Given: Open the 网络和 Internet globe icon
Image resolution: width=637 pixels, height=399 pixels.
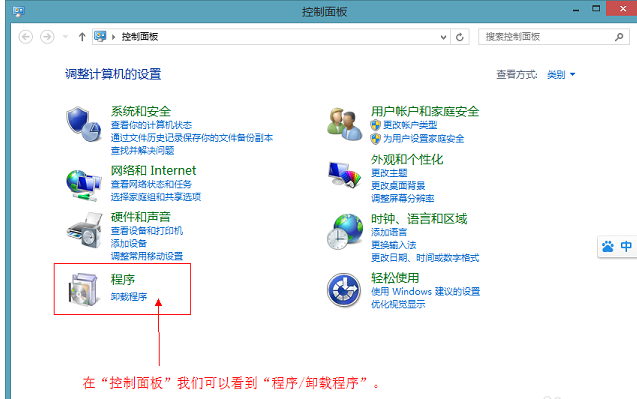Looking at the screenshot, I should coord(84,185).
